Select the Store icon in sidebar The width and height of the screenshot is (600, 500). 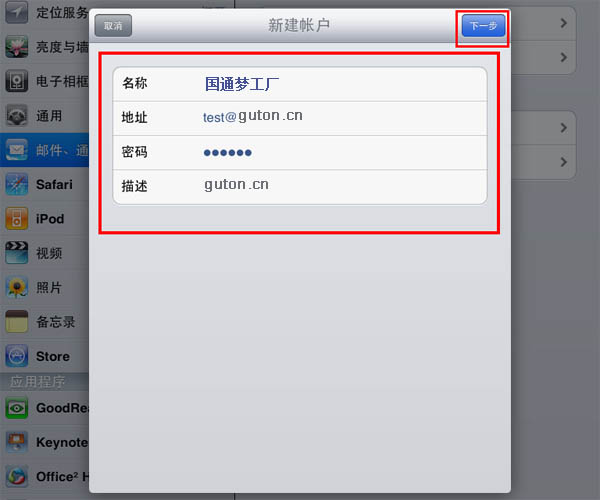coord(16,356)
